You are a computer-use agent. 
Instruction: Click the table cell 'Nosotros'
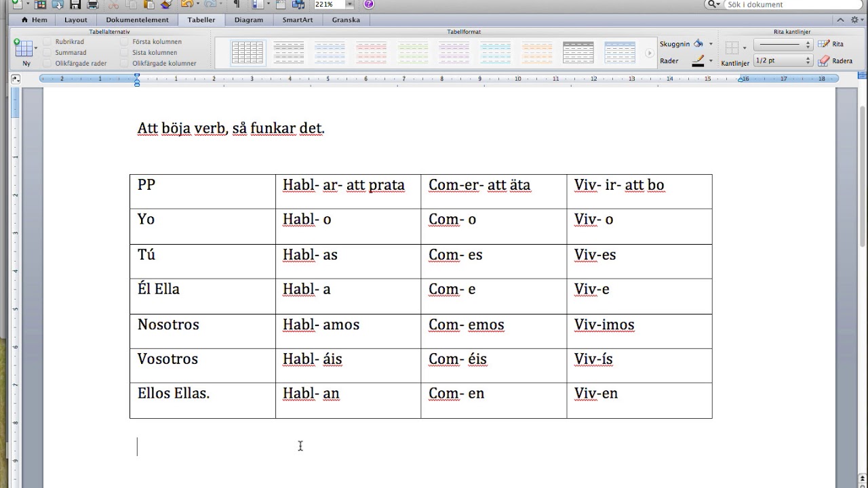click(203, 331)
